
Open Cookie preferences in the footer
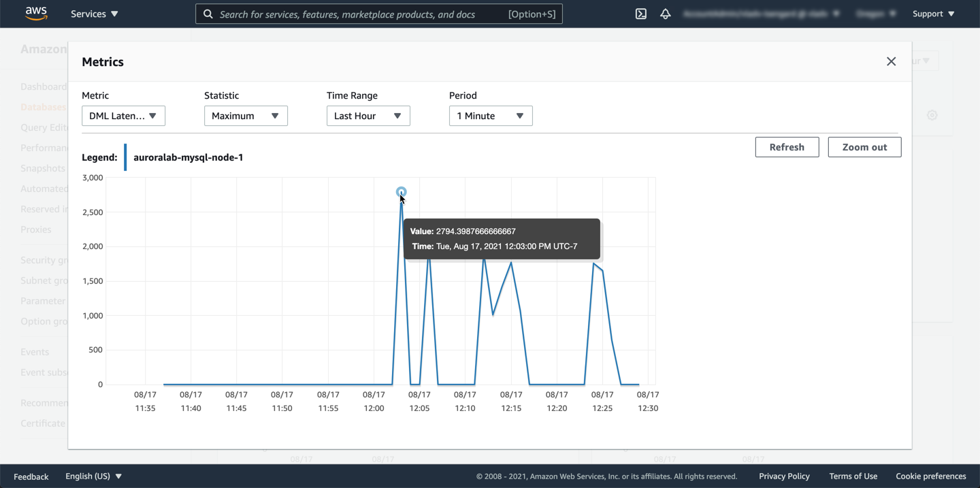coord(930,476)
